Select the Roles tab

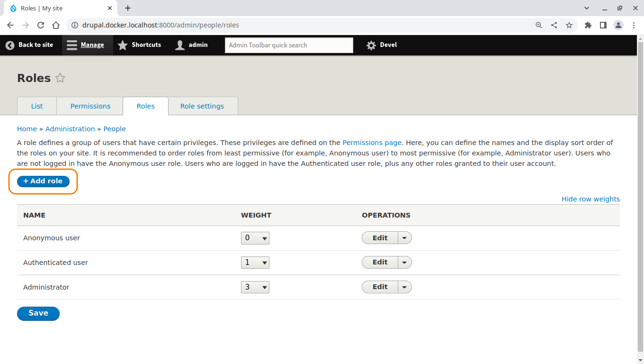145,106
